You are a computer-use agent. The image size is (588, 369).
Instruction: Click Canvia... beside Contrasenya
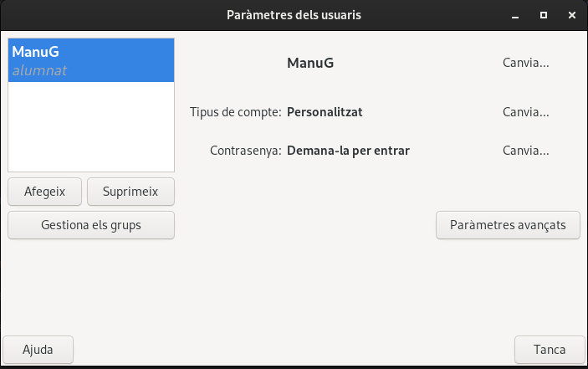(526, 151)
